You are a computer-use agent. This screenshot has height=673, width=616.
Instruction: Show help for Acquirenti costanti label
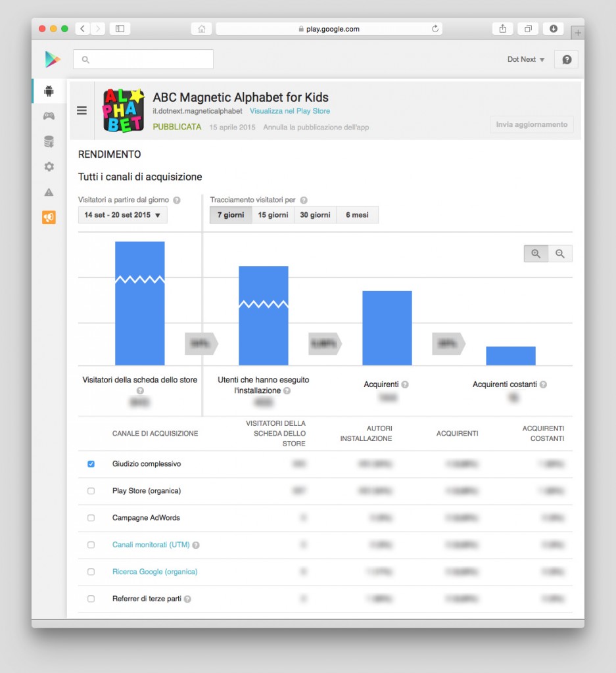(543, 384)
